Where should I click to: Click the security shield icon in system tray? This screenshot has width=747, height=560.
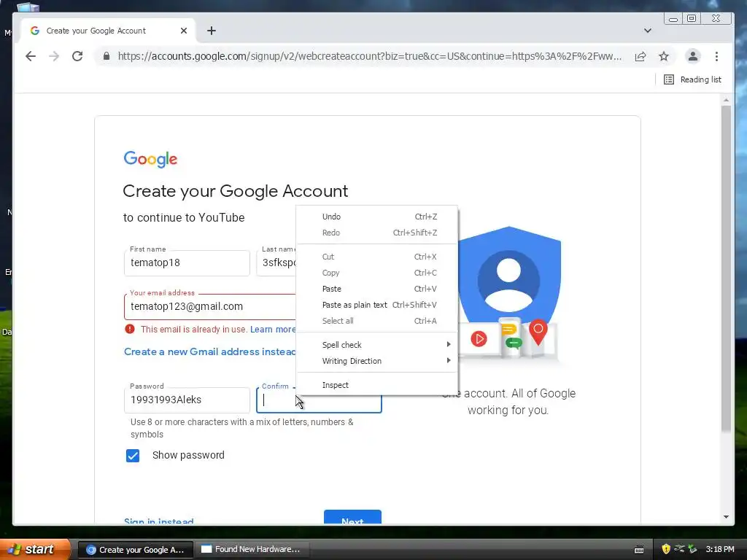pos(666,549)
